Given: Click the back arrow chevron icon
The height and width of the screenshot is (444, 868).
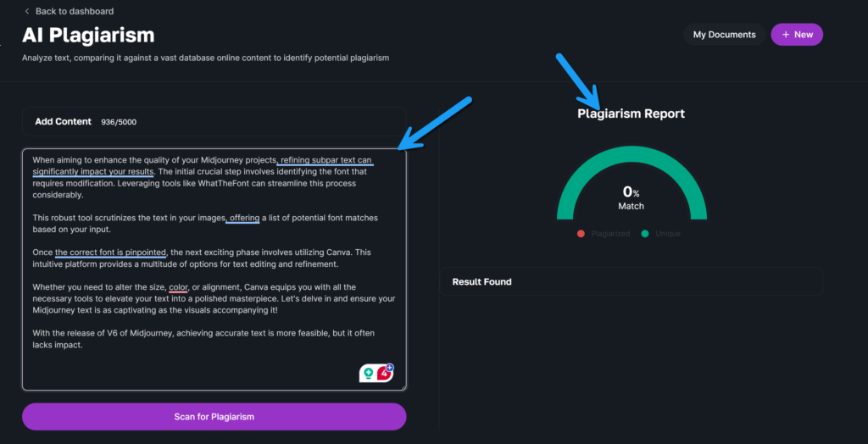Looking at the screenshot, I should (x=27, y=11).
